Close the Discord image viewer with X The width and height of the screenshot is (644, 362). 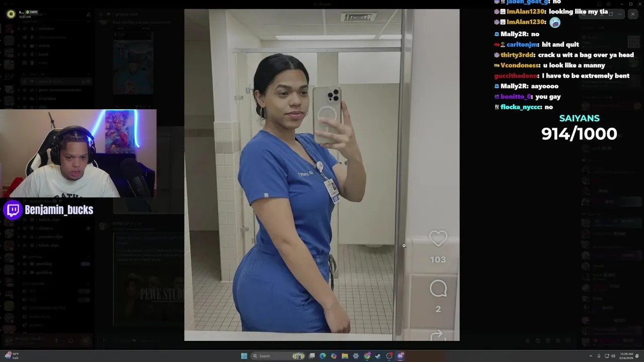click(633, 14)
